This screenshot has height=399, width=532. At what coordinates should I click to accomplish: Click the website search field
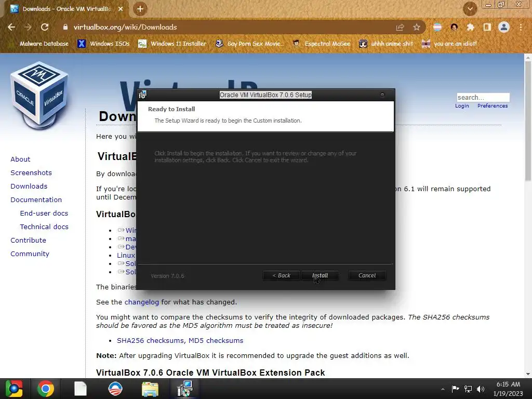click(x=483, y=98)
